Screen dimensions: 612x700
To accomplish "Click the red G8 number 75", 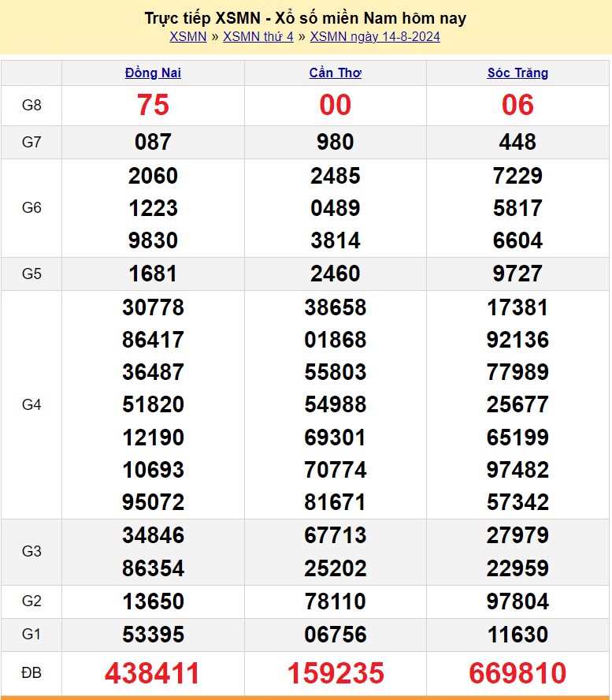I will 153,105.
